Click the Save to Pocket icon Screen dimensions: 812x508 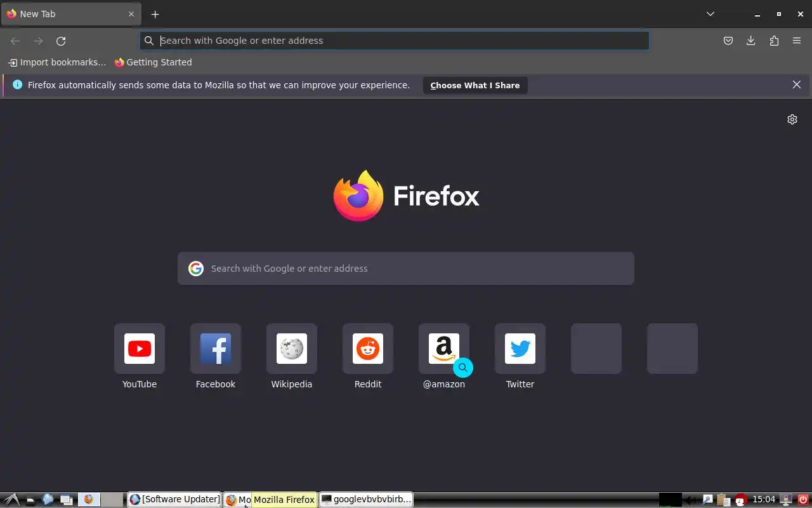(728, 41)
